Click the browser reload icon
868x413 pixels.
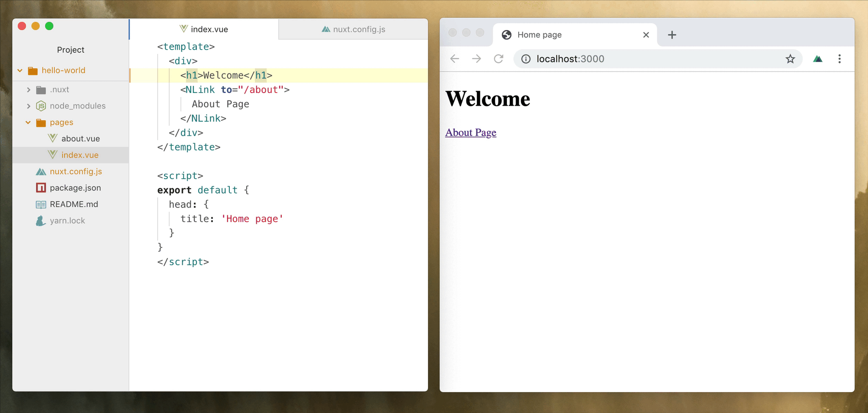click(x=498, y=59)
